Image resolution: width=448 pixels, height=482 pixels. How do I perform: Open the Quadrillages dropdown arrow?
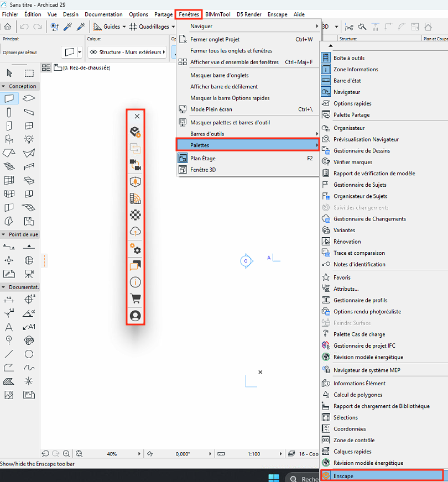click(x=173, y=27)
